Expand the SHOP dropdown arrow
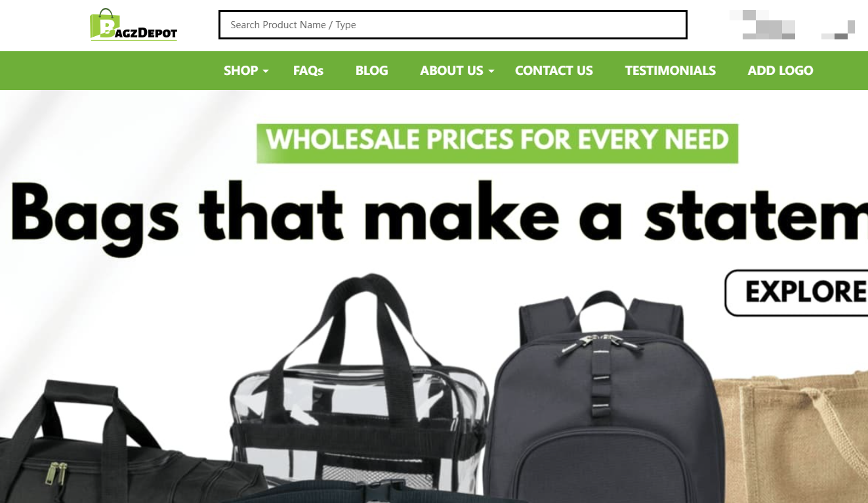 tap(266, 71)
